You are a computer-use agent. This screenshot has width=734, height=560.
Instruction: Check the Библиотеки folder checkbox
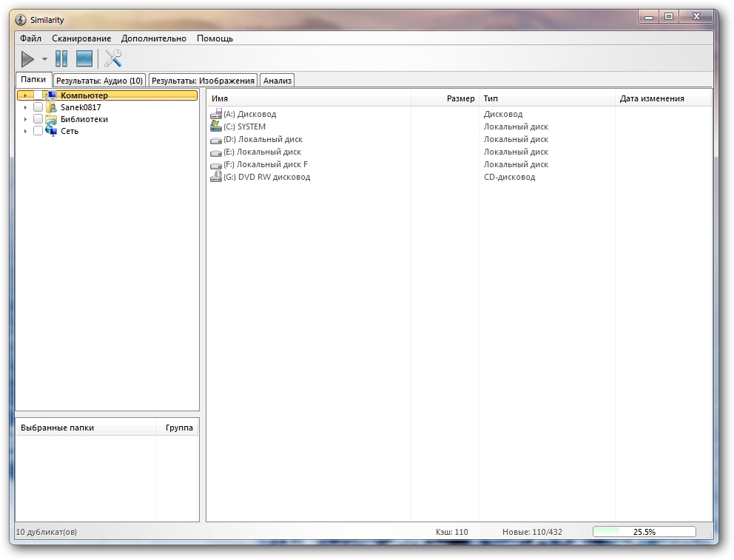click(38, 119)
